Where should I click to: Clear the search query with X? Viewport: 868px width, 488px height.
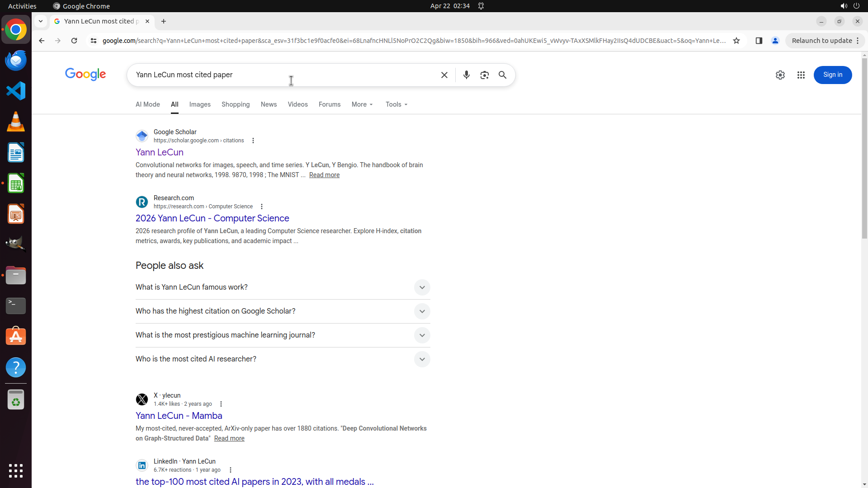(444, 75)
